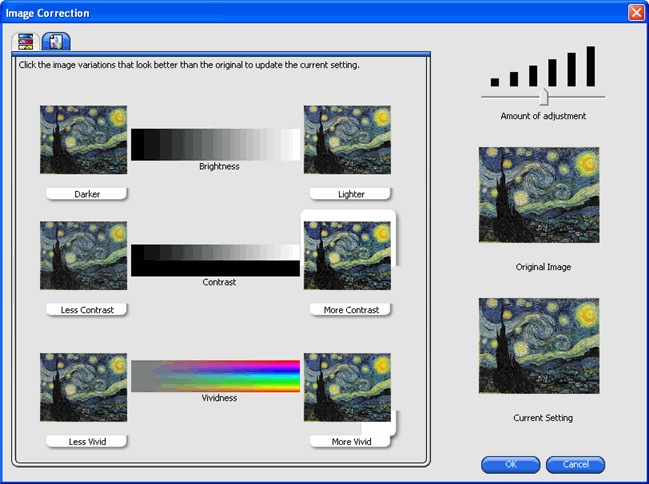
Task: Switch to the color ink bars tab
Action: [26, 42]
